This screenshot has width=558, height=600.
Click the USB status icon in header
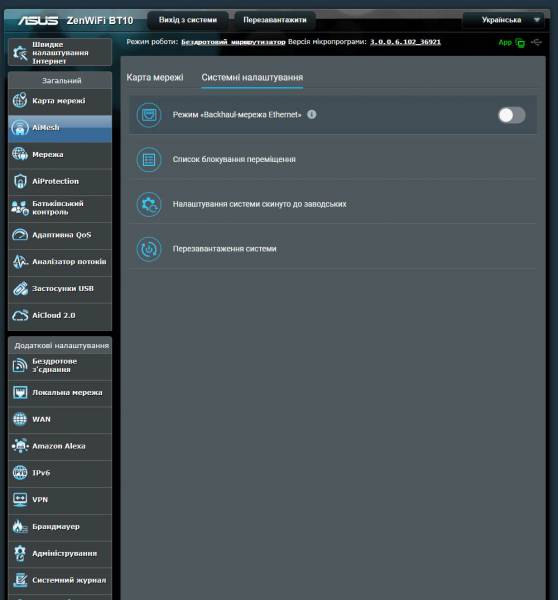(536, 42)
